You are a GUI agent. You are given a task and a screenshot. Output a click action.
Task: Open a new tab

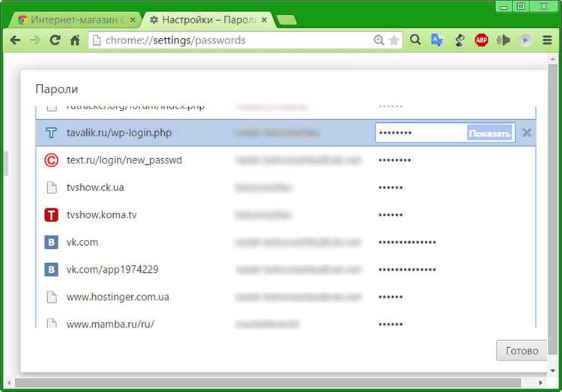(x=287, y=20)
